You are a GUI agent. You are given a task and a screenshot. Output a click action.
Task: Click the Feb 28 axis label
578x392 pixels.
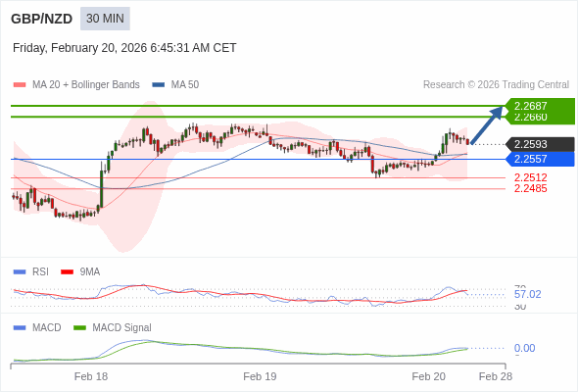tap(496, 376)
